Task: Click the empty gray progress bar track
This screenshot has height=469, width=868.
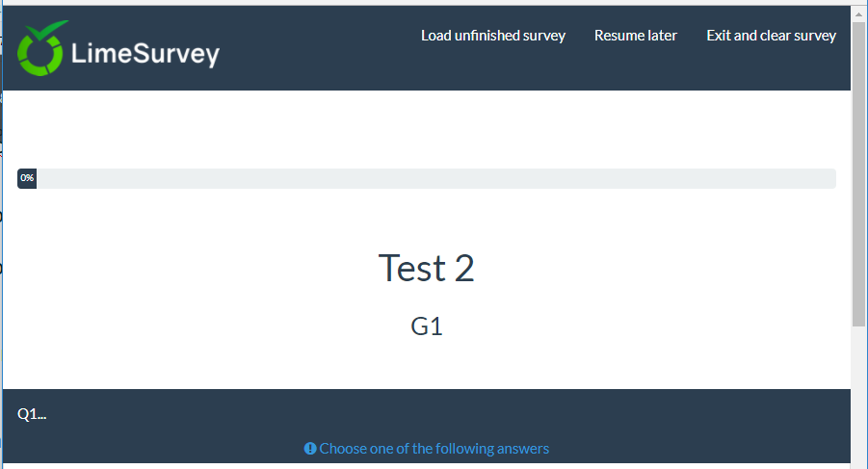Action: (434, 178)
